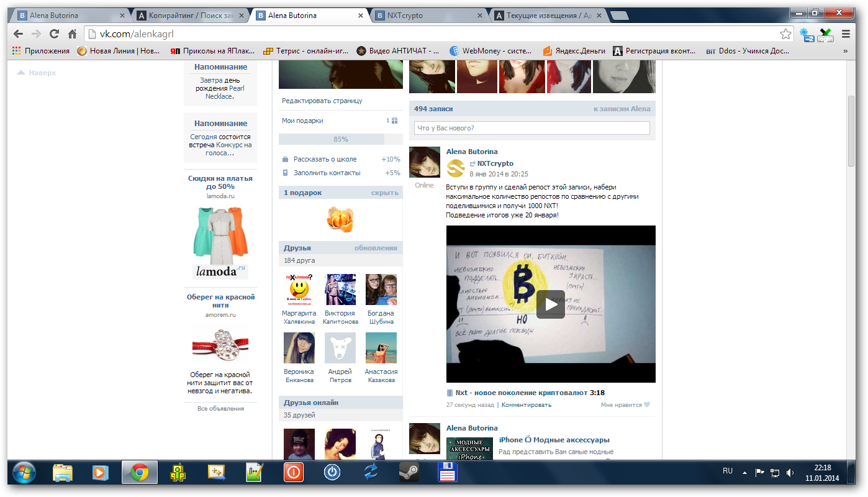868x497 pixels.
Task: Open the tangerine gift image
Action: coord(340,218)
